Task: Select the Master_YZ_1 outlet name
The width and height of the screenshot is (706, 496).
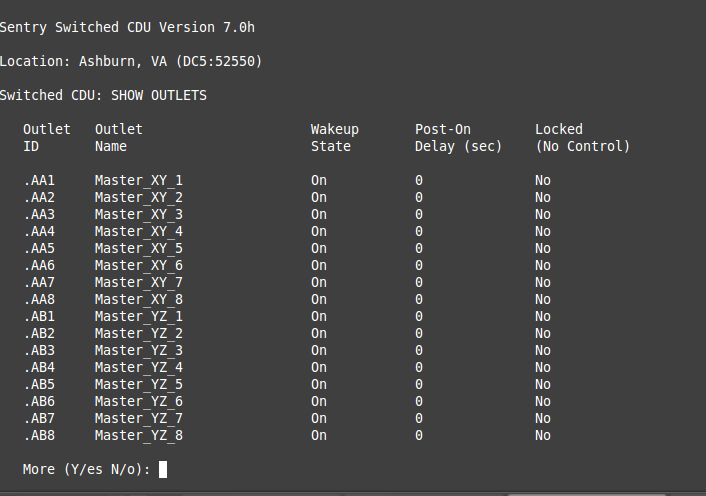Action: [138, 316]
